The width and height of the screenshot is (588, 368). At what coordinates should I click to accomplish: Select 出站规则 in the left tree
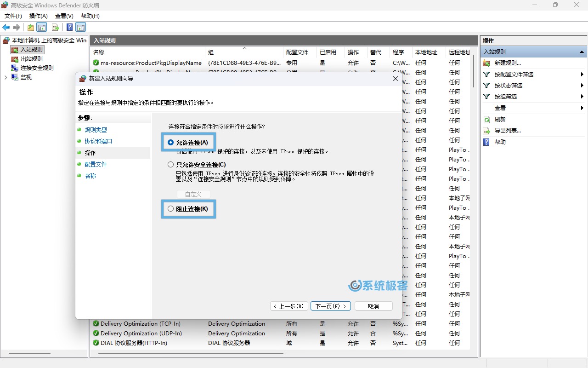[31, 59]
